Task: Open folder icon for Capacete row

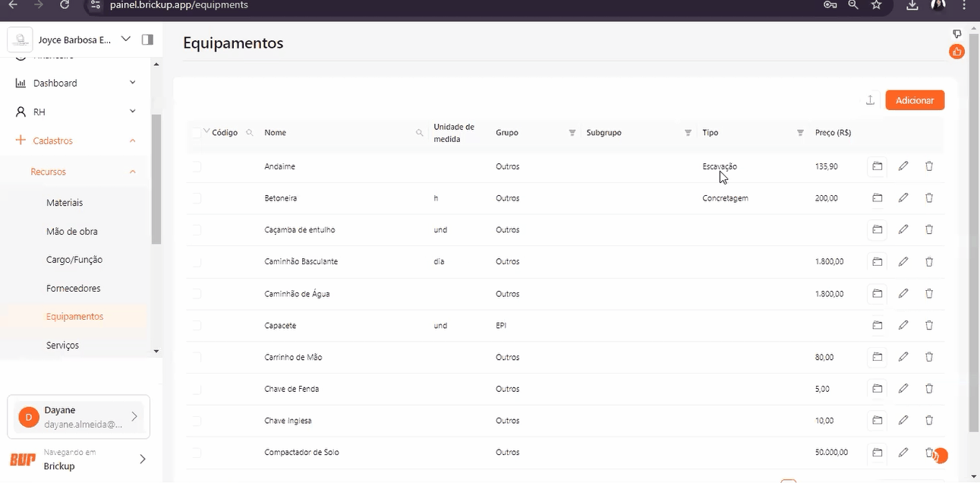Action: (x=877, y=325)
